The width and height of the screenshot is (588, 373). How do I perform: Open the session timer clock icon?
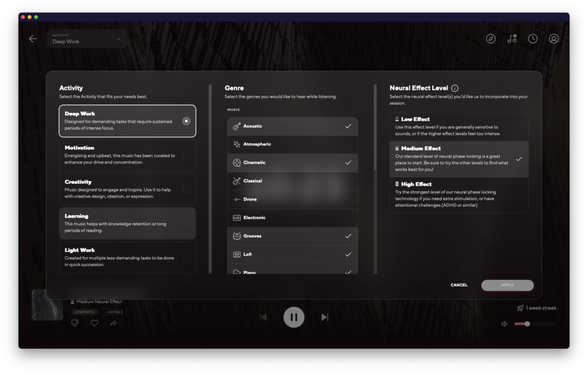pos(532,39)
